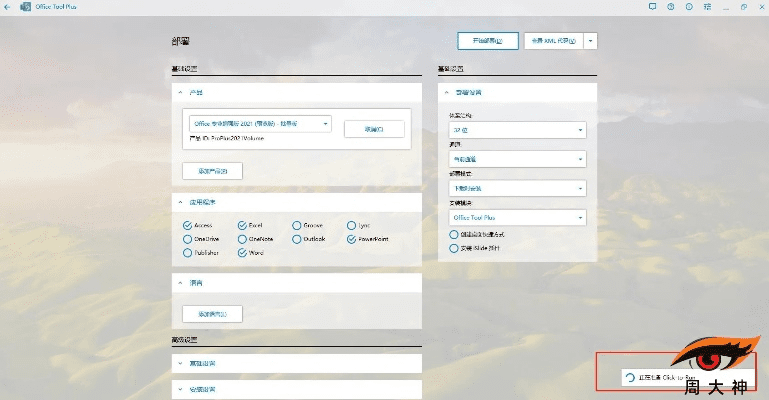
Task: Open the settings sliders icon in the title bar
Action: pyautogui.click(x=706, y=6)
